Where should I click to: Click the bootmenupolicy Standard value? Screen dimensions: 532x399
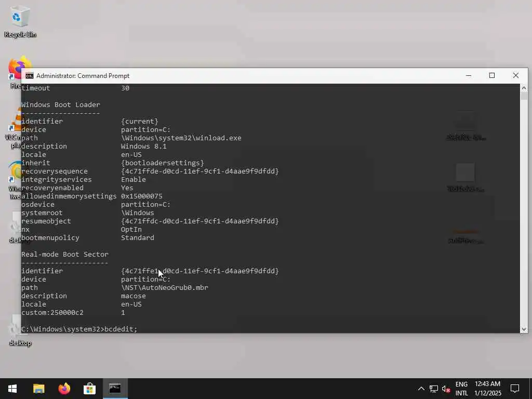tap(137, 238)
